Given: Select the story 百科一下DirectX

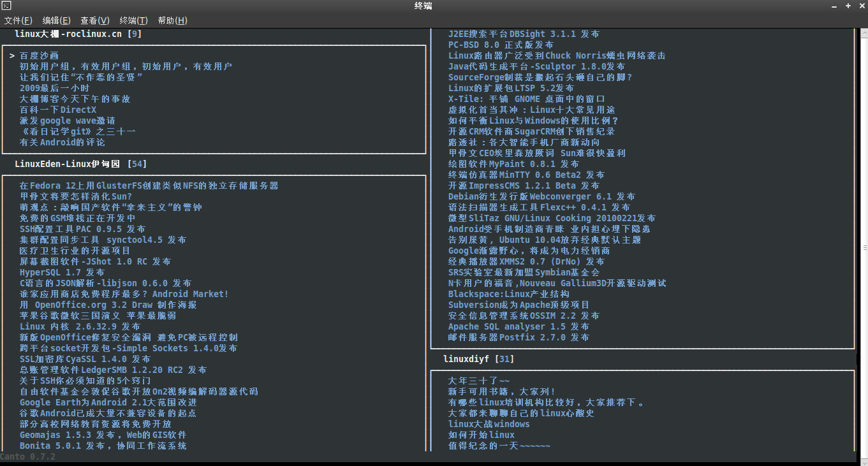Looking at the screenshot, I should point(58,110).
